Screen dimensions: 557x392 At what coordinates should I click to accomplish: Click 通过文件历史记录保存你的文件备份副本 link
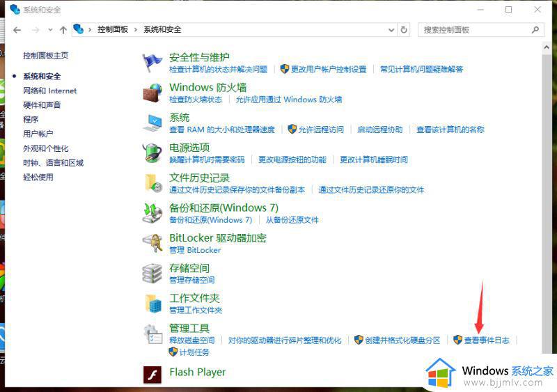click(x=237, y=190)
